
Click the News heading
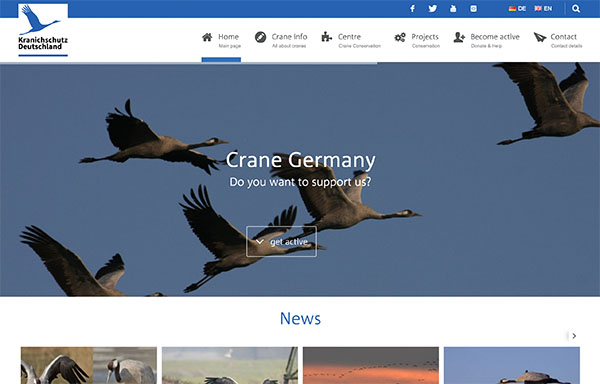click(x=300, y=318)
